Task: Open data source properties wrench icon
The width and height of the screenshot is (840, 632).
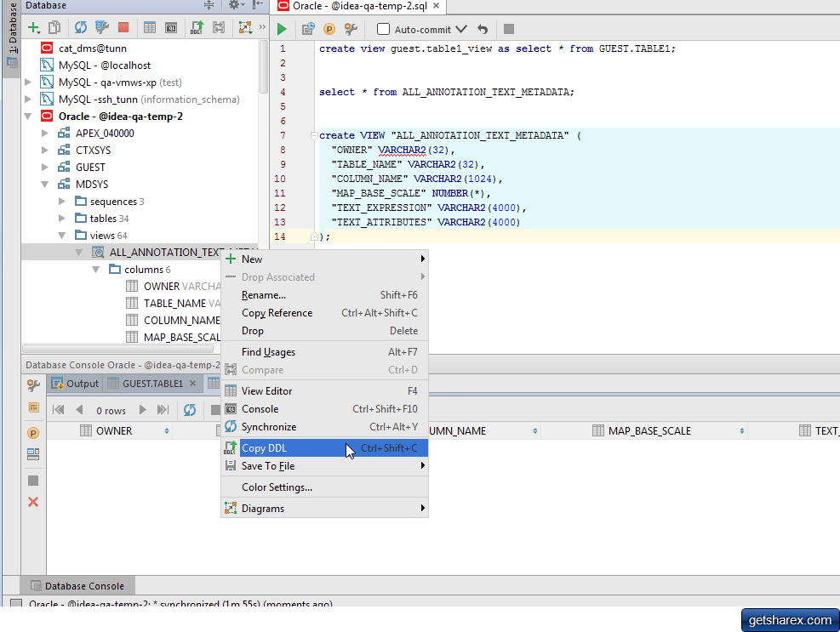Action: pos(102,28)
